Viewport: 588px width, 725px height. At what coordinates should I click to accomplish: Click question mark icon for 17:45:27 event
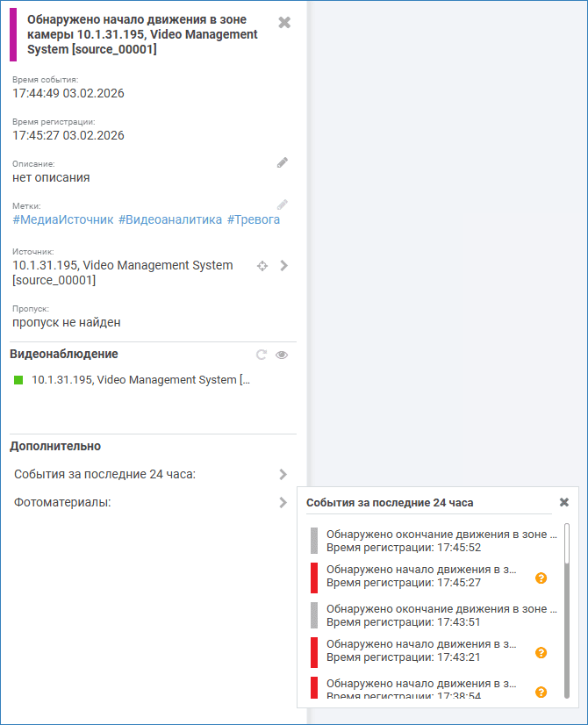541,578
